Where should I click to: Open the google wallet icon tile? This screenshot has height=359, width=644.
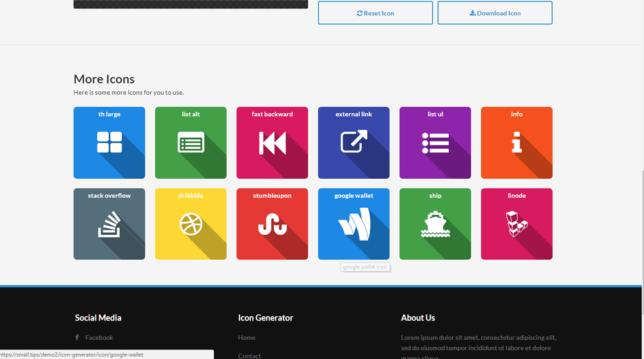[x=354, y=224]
